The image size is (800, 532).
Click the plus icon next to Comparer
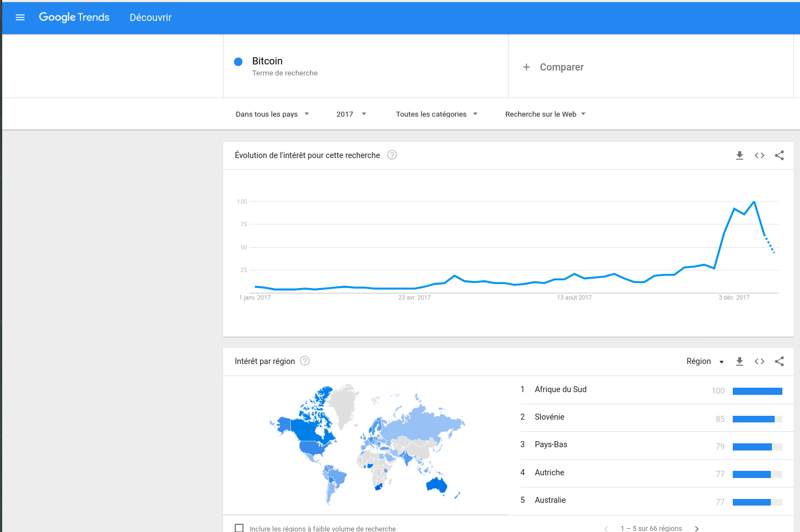tap(526, 67)
